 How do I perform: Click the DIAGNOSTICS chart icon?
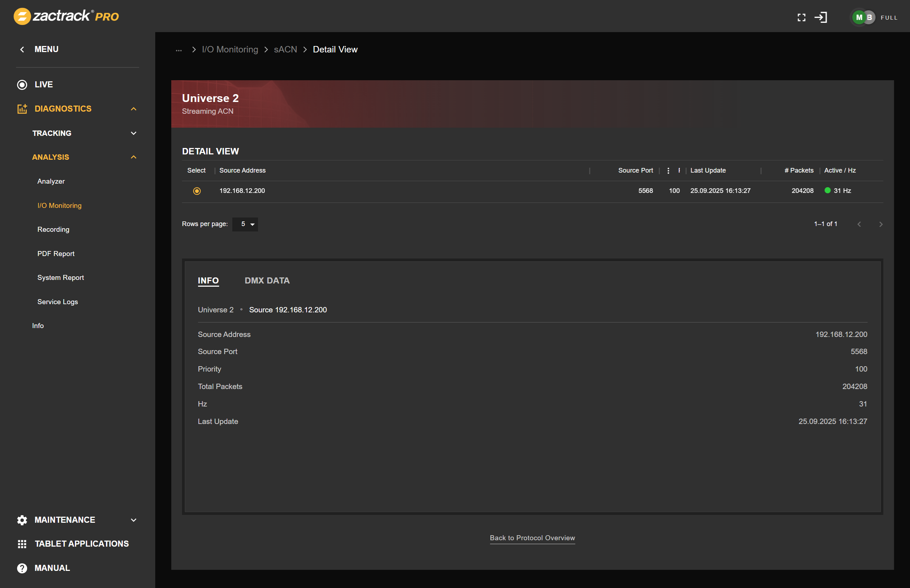tap(22, 109)
